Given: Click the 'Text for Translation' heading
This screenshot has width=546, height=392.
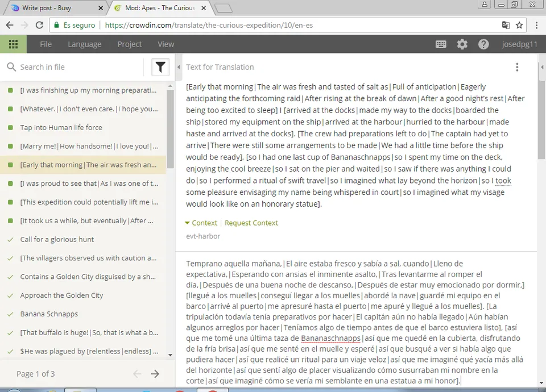Looking at the screenshot, I should point(220,67).
